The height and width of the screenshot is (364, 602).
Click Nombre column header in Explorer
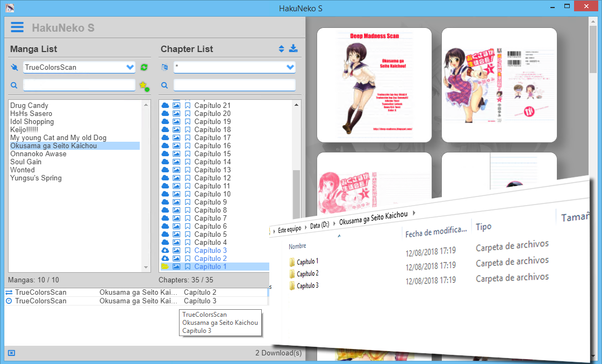coord(298,246)
